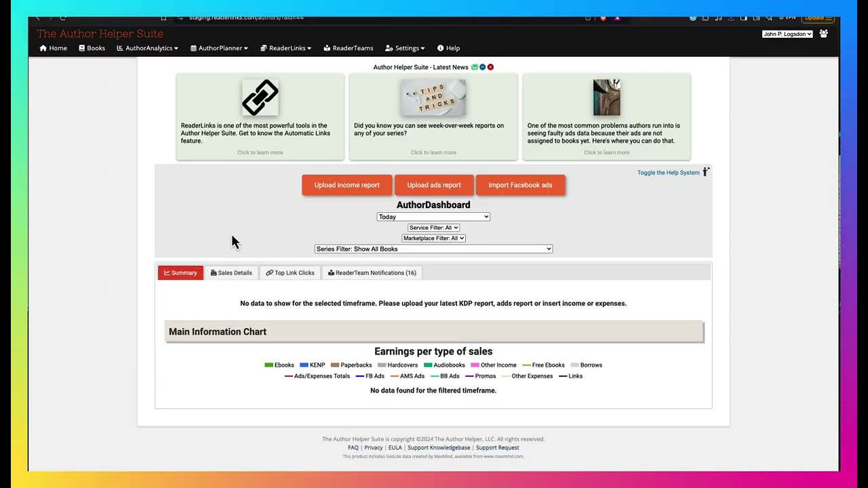The image size is (868, 488).
Task: Toggle the KENP legend swatch
Action: [x=304, y=365]
